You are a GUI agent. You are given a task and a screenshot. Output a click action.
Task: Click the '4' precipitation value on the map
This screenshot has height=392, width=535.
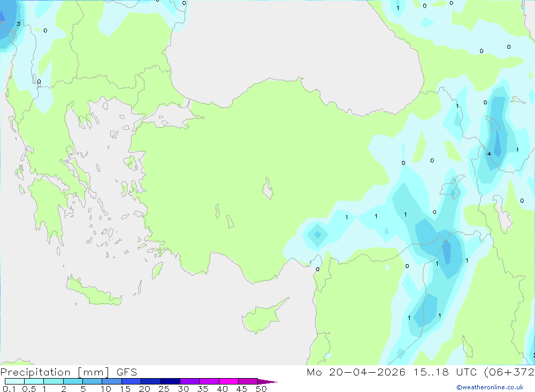(489, 154)
